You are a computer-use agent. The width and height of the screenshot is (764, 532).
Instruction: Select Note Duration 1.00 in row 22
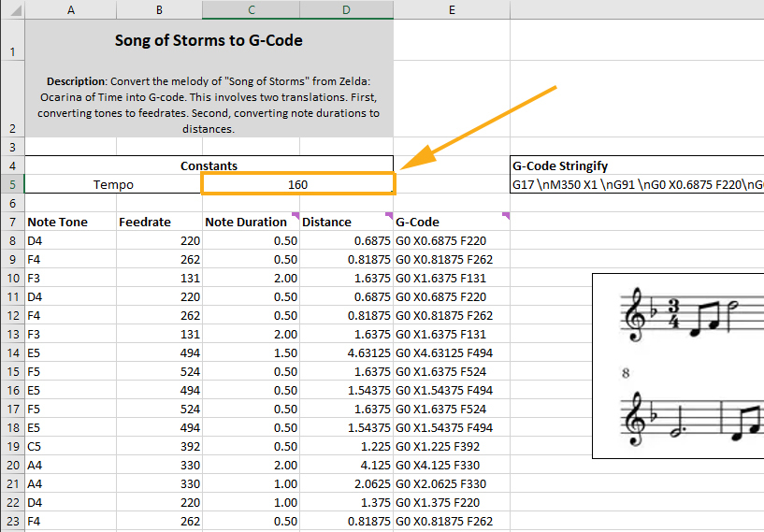(251, 502)
